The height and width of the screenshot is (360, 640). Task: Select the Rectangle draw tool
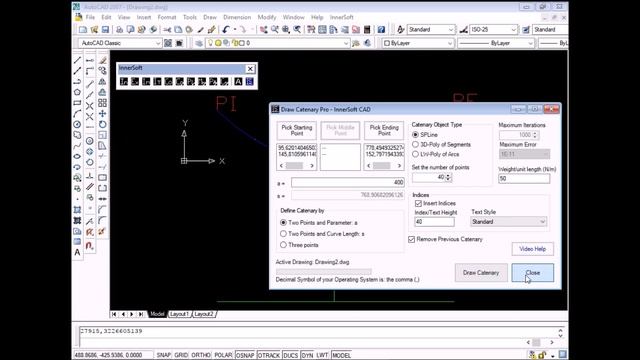tap(77, 103)
